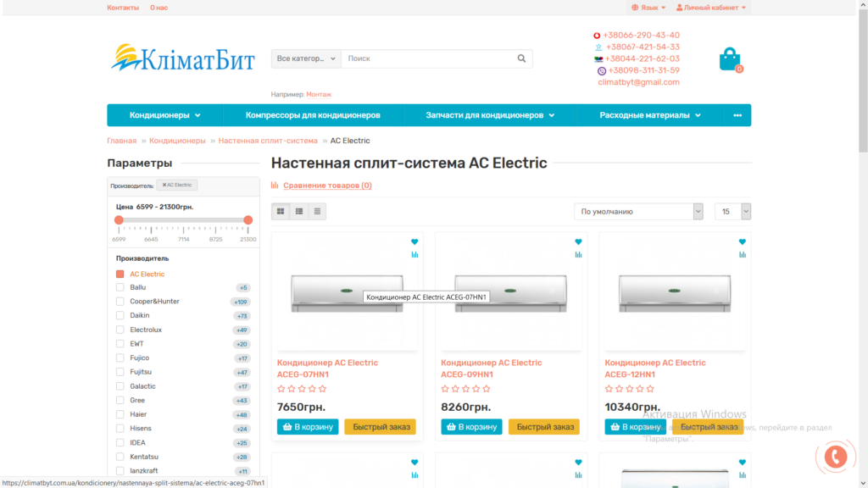Open the more menu ellipsis icon
Screen dimensions: 868x488
tap(737, 115)
